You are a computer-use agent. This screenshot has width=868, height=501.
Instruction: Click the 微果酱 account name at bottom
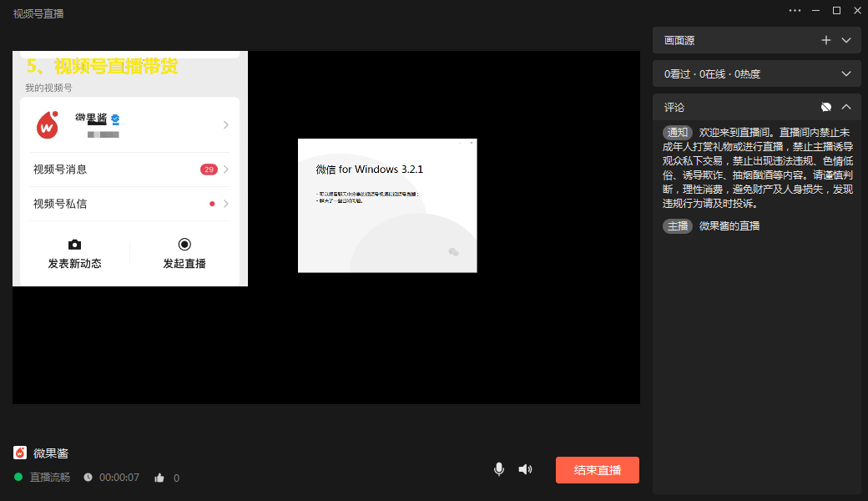51,453
